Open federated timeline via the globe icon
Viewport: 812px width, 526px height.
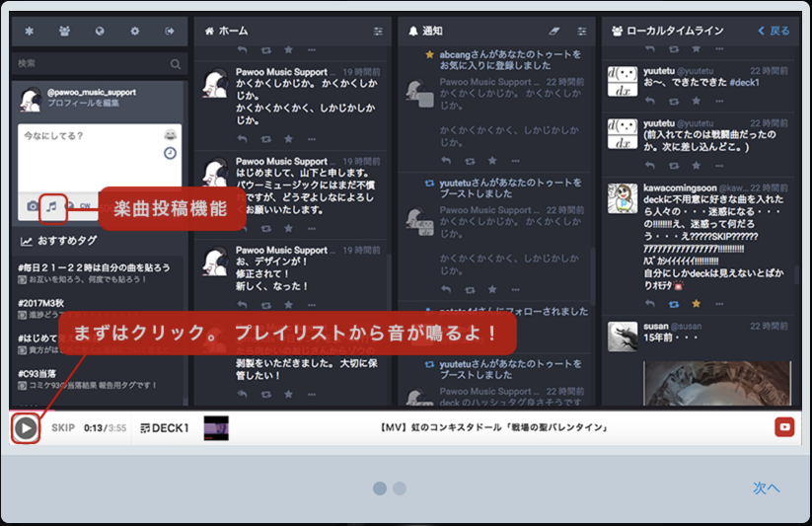pos(100,32)
